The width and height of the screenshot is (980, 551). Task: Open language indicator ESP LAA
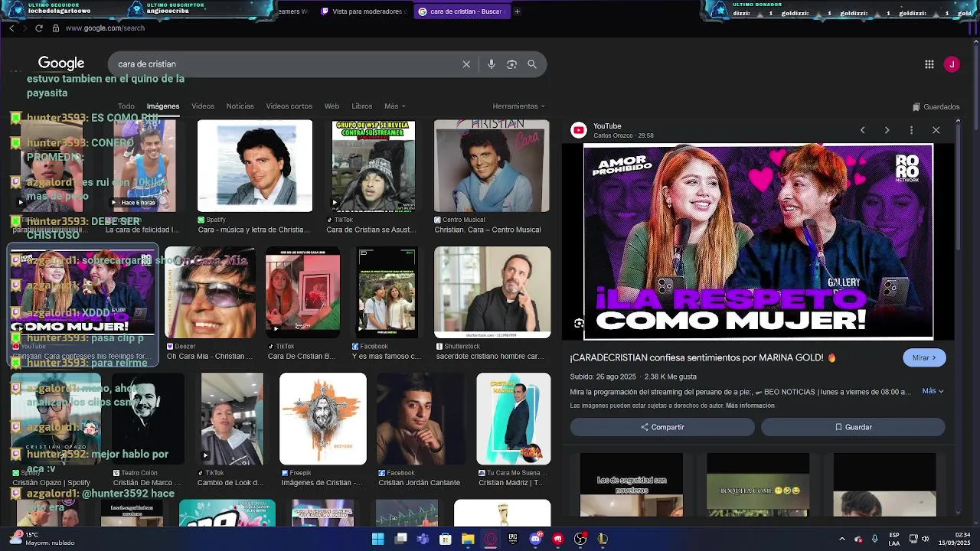point(895,539)
